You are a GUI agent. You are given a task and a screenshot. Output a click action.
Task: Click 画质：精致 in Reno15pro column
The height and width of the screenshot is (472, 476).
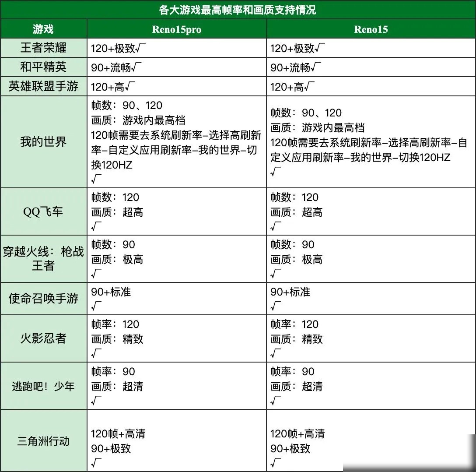tap(117, 339)
